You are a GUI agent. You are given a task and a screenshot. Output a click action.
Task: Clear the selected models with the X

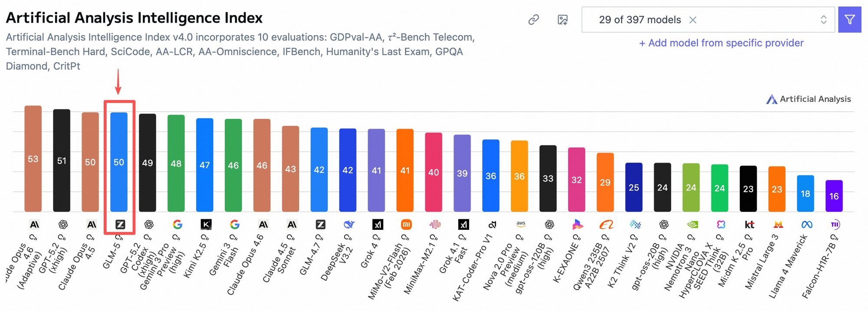pyautogui.click(x=693, y=20)
